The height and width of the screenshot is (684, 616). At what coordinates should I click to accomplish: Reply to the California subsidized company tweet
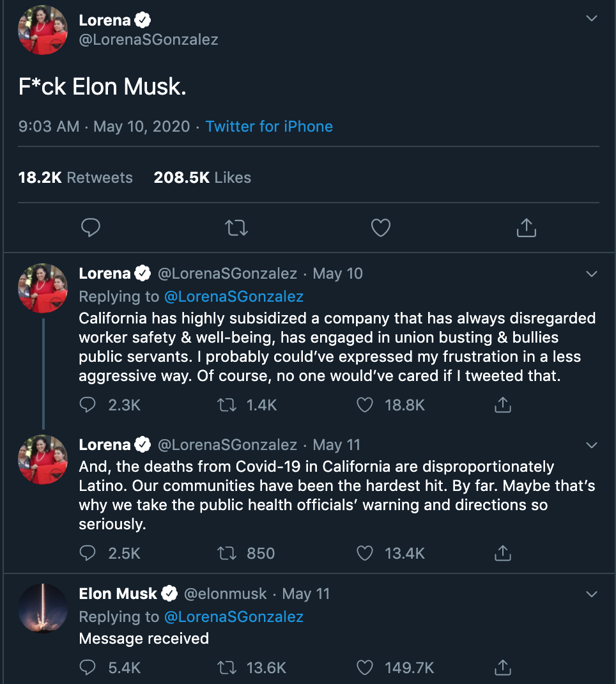tap(88, 405)
